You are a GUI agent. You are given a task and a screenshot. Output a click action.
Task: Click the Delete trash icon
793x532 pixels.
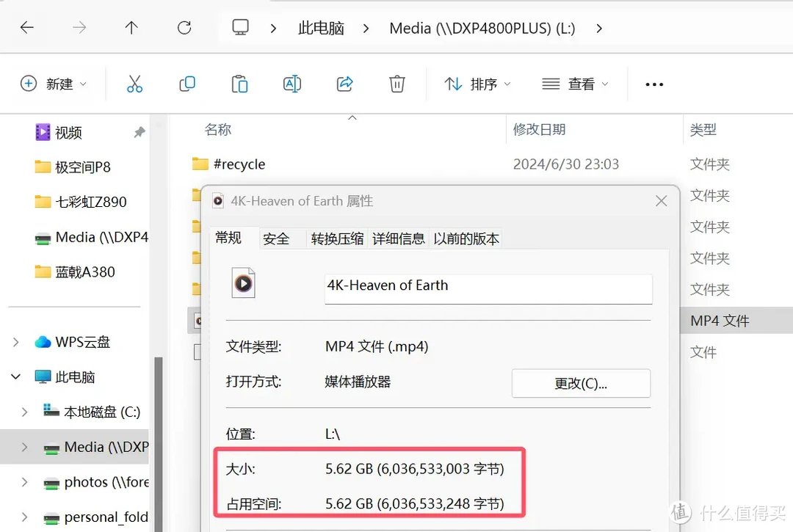click(396, 84)
